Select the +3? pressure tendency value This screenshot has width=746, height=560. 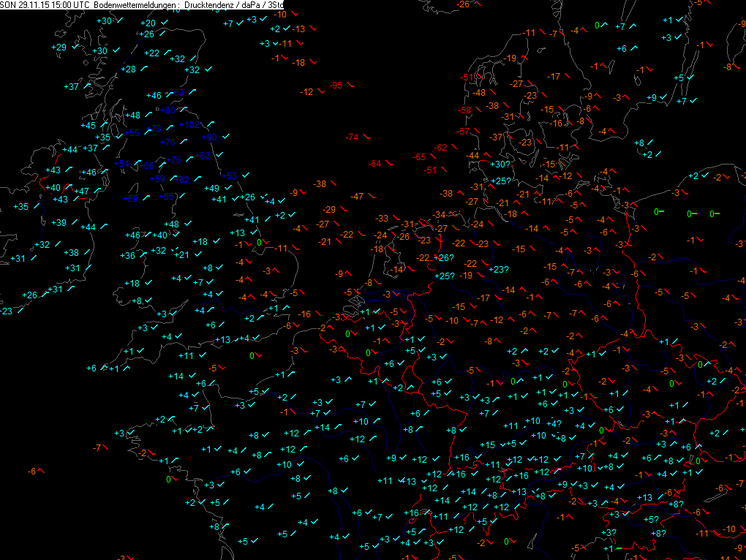[x=607, y=533]
